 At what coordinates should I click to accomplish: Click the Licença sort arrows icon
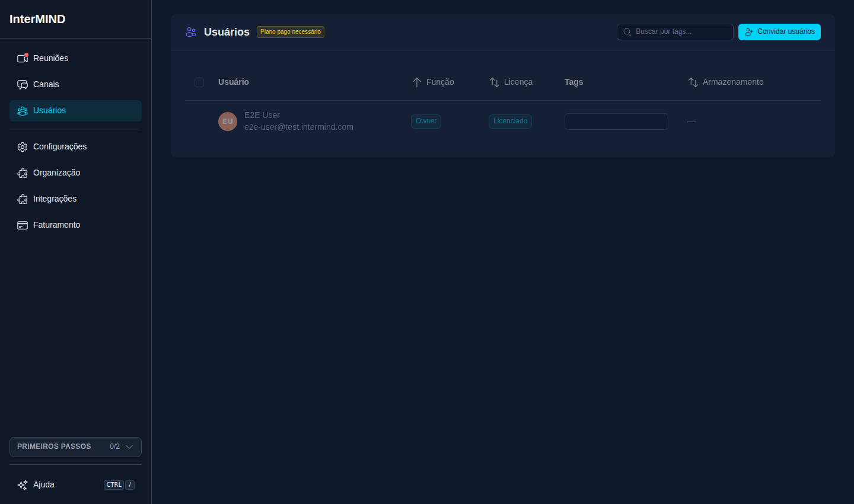[x=495, y=82]
